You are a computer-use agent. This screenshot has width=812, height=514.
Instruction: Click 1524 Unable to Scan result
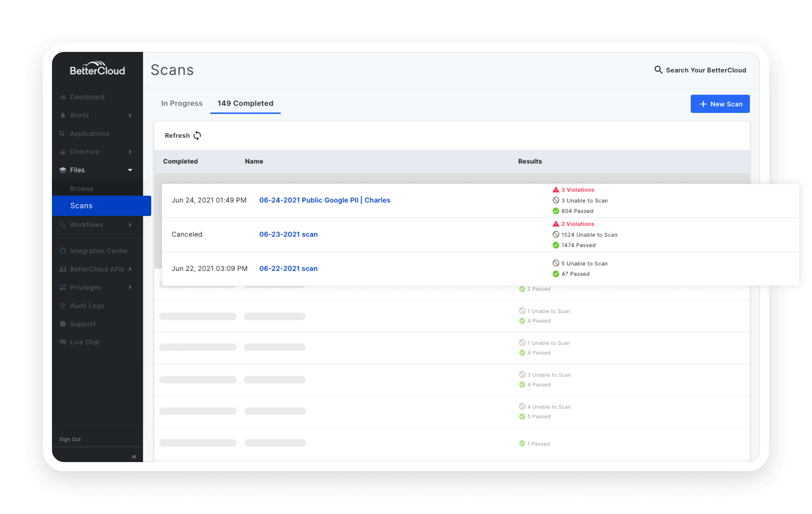[589, 235]
